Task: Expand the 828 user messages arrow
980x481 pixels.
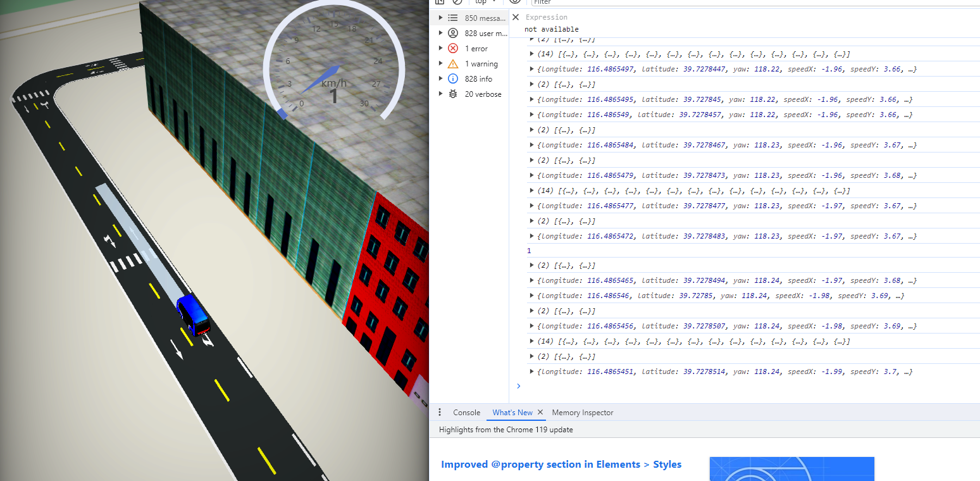Action: (x=441, y=33)
